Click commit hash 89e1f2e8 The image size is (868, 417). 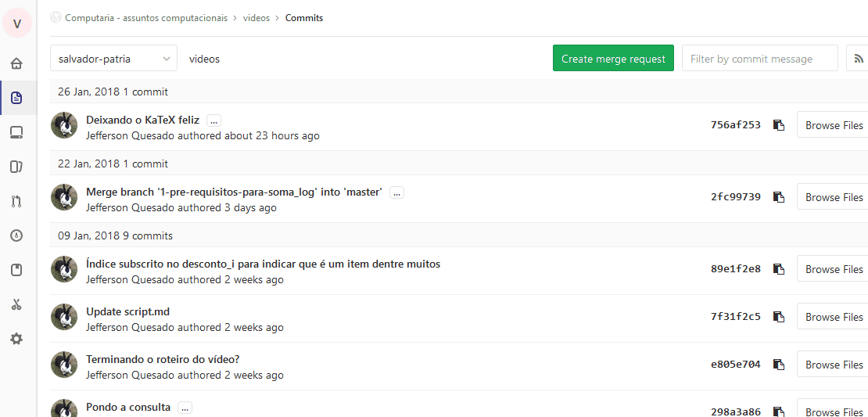[x=736, y=269]
